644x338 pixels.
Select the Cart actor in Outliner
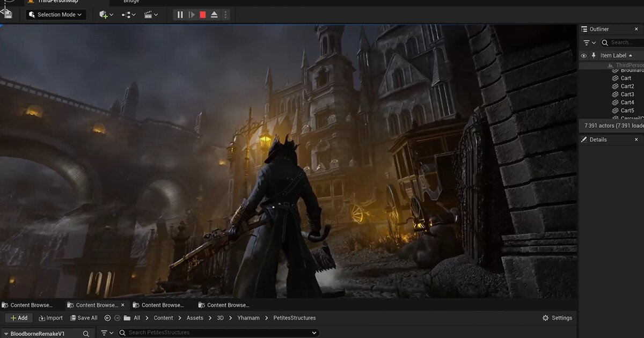click(626, 78)
